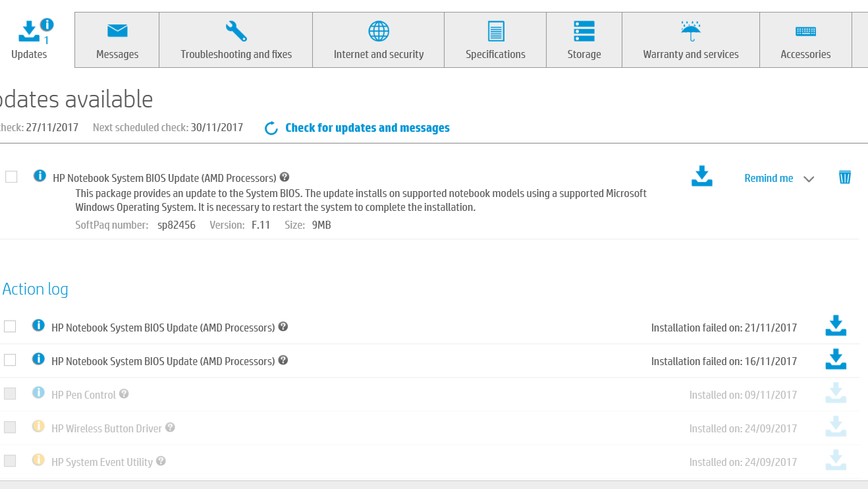Open the Storage tab
The image size is (868, 489).
pyautogui.click(x=584, y=40)
